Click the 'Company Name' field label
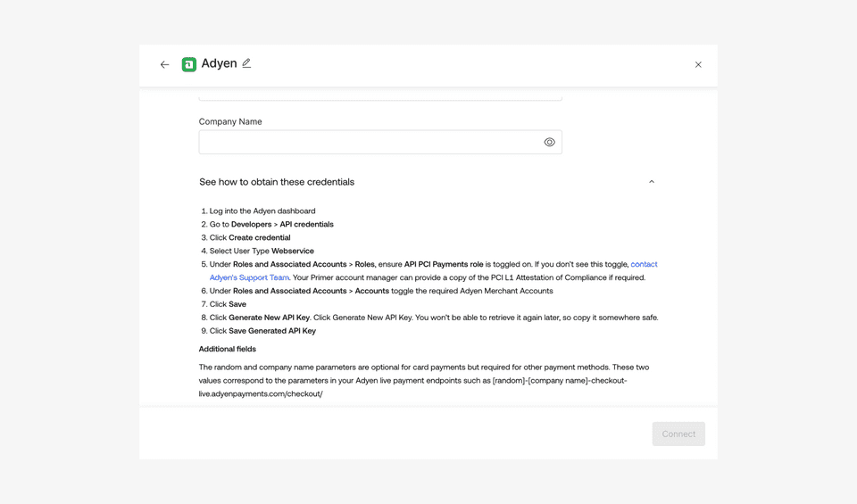 (230, 121)
